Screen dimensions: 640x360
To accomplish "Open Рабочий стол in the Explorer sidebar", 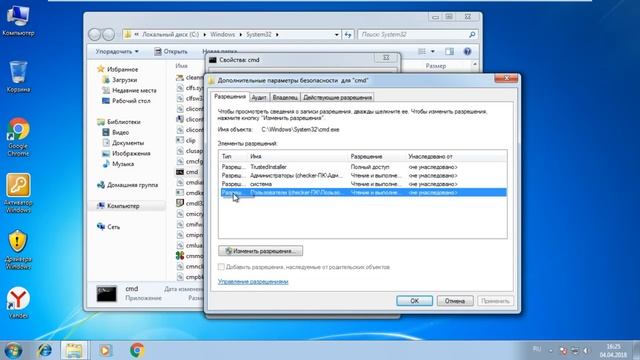I will click(x=126, y=101).
